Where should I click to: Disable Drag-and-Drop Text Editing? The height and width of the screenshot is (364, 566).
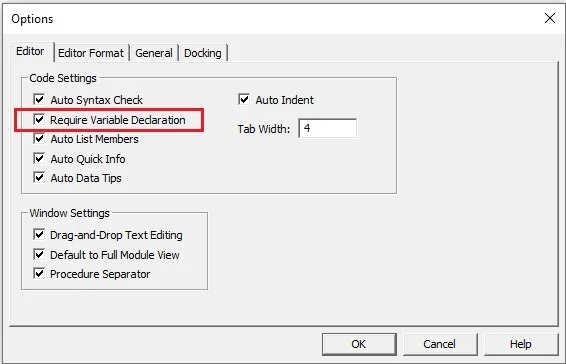[39, 234]
